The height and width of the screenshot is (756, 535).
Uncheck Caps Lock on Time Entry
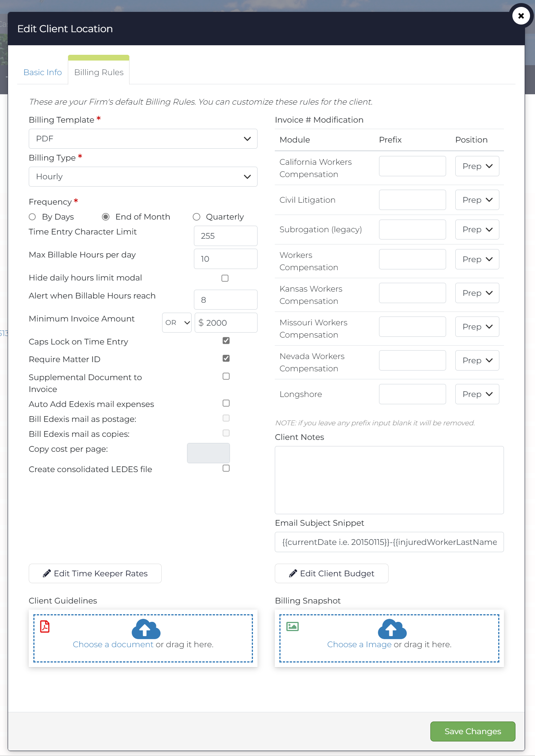pyautogui.click(x=226, y=341)
